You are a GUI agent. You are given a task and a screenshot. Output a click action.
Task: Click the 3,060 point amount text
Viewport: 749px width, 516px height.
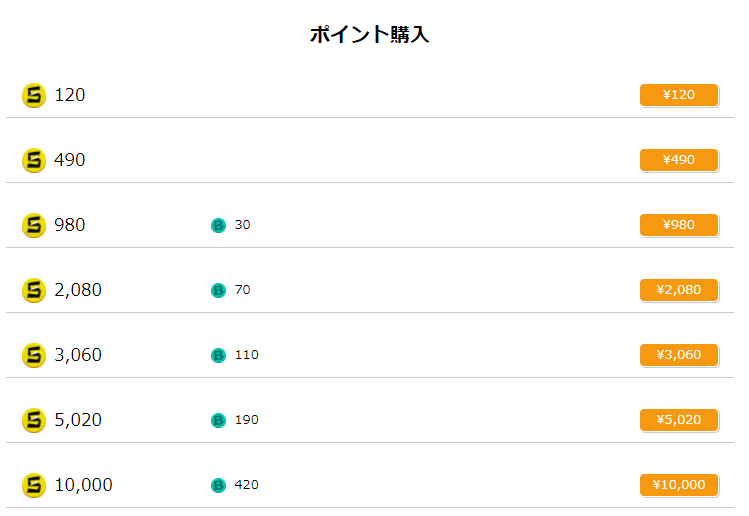coord(78,355)
